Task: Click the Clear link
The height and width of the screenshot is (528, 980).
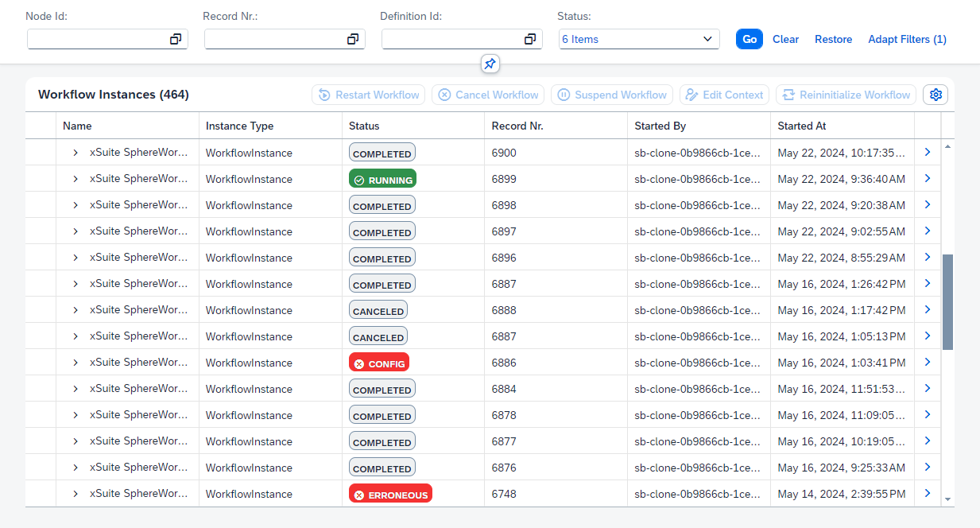Action: 785,38
